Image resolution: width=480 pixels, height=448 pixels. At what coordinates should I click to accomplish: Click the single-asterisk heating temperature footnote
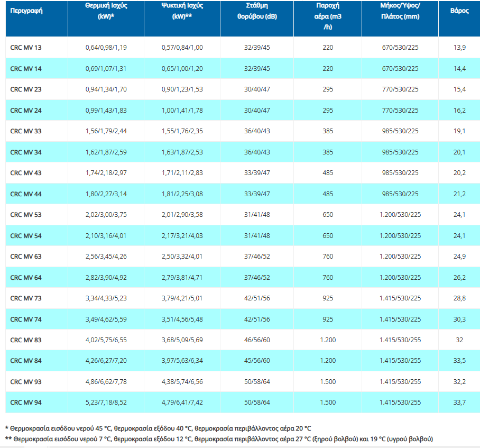click(x=159, y=428)
